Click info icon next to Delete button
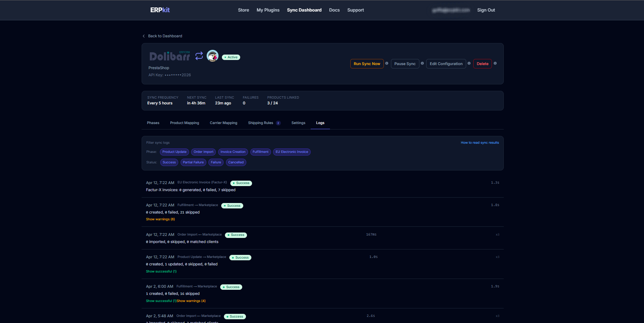 495,63
